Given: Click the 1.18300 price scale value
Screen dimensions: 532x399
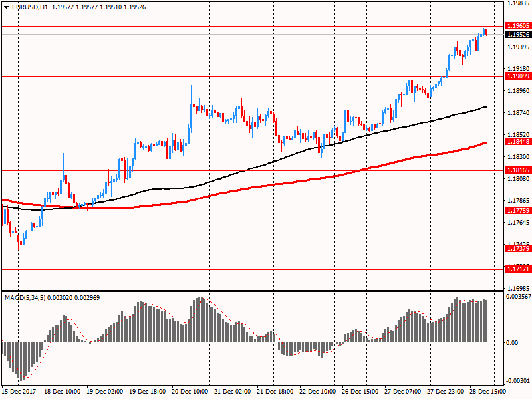Looking at the screenshot, I should (x=518, y=156).
